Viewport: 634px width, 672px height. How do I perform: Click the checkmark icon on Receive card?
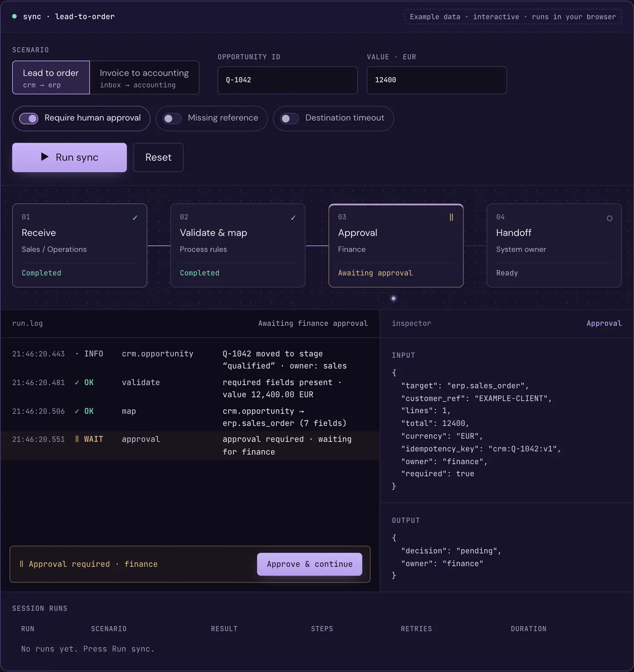[135, 218]
